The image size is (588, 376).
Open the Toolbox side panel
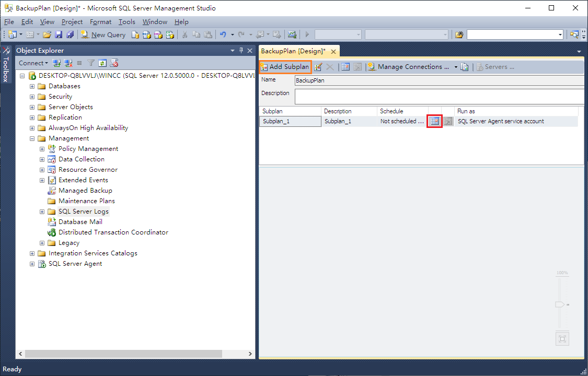pos(6,65)
